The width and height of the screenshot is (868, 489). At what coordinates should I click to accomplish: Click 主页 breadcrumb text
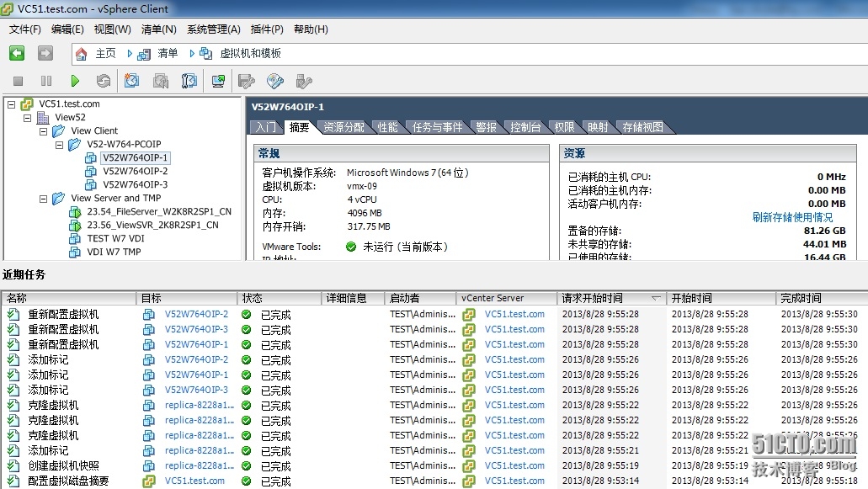[x=105, y=54]
